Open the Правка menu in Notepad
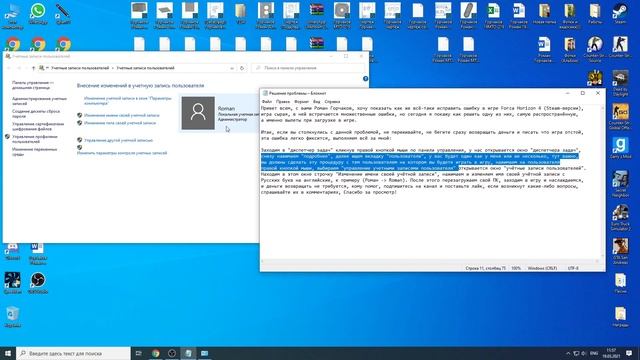The image size is (640, 360). pos(282,102)
